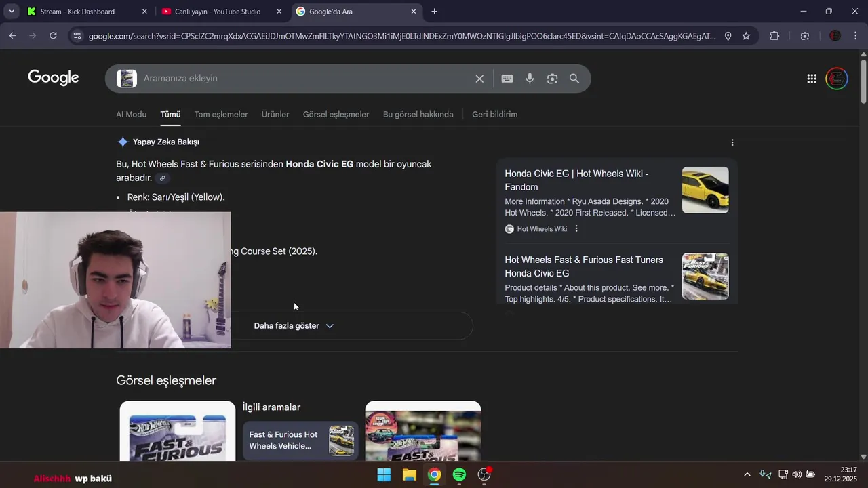Click the searched image thumbnail in search box

click(127, 79)
